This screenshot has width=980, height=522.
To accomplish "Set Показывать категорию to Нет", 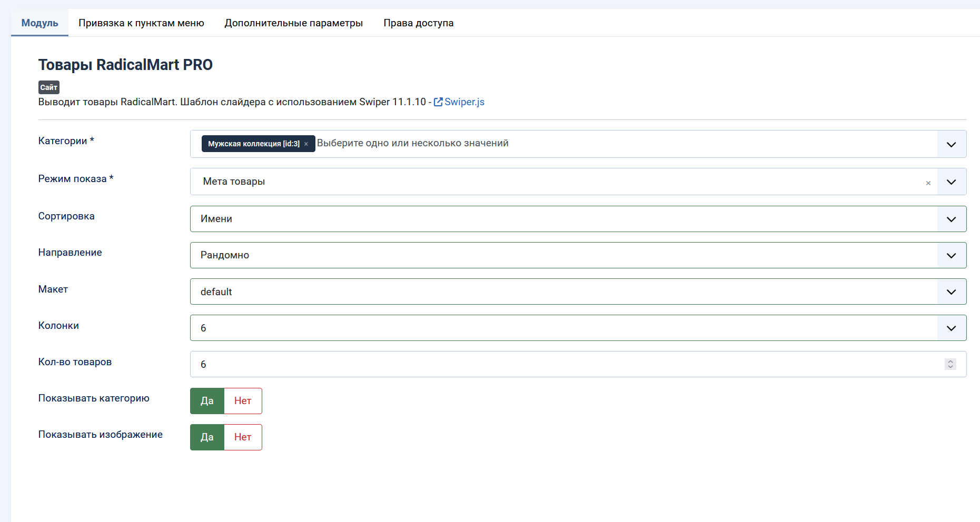I will pos(243,401).
